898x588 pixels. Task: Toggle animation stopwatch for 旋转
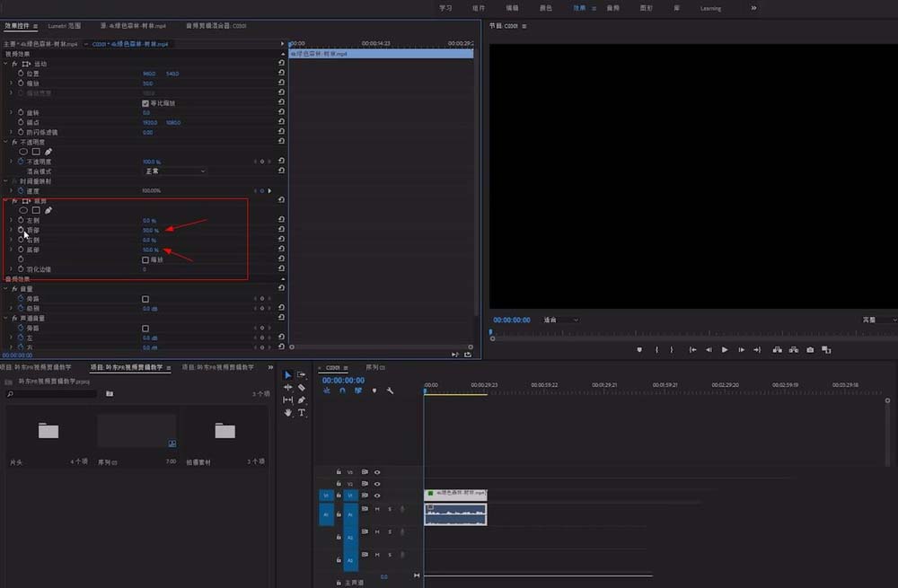tap(21, 113)
